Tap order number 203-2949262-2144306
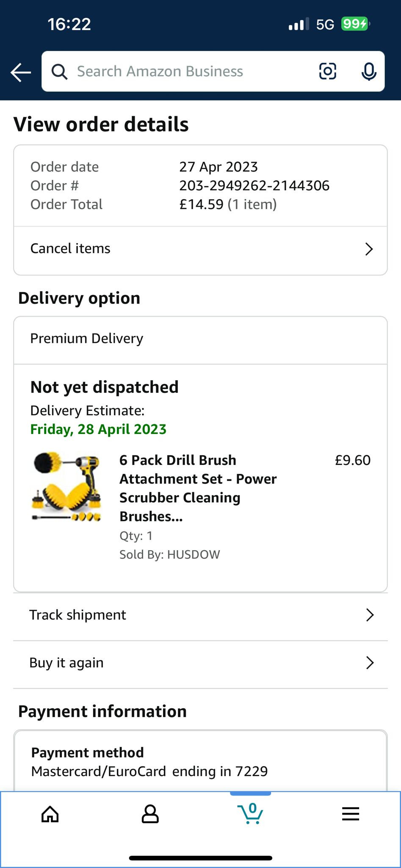This screenshot has height=868, width=401. 254,186
